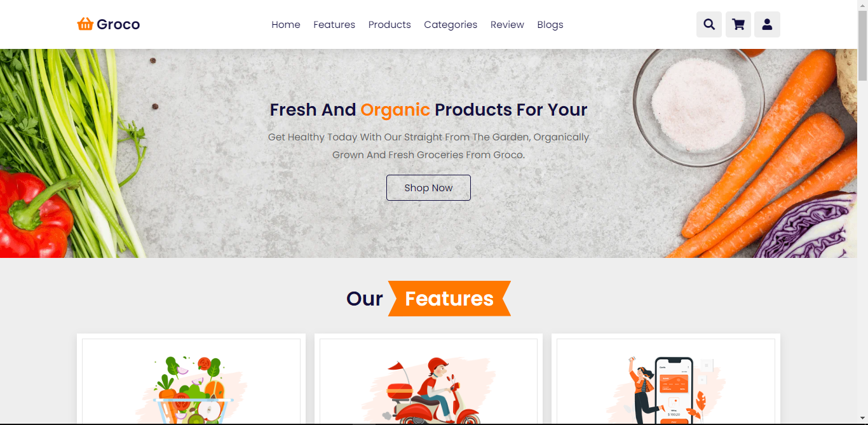The height and width of the screenshot is (425, 868).
Task: Select the mobile payment feature illustration
Action: pyautogui.click(x=666, y=390)
